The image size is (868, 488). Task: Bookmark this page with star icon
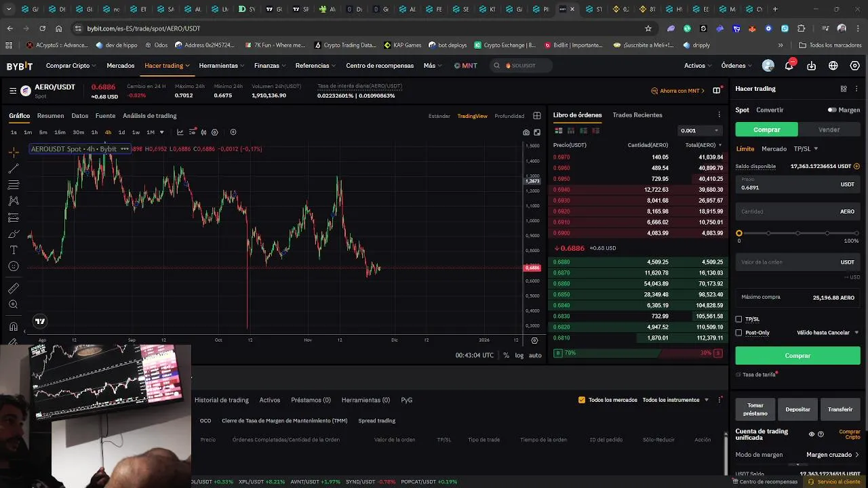[648, 28]
